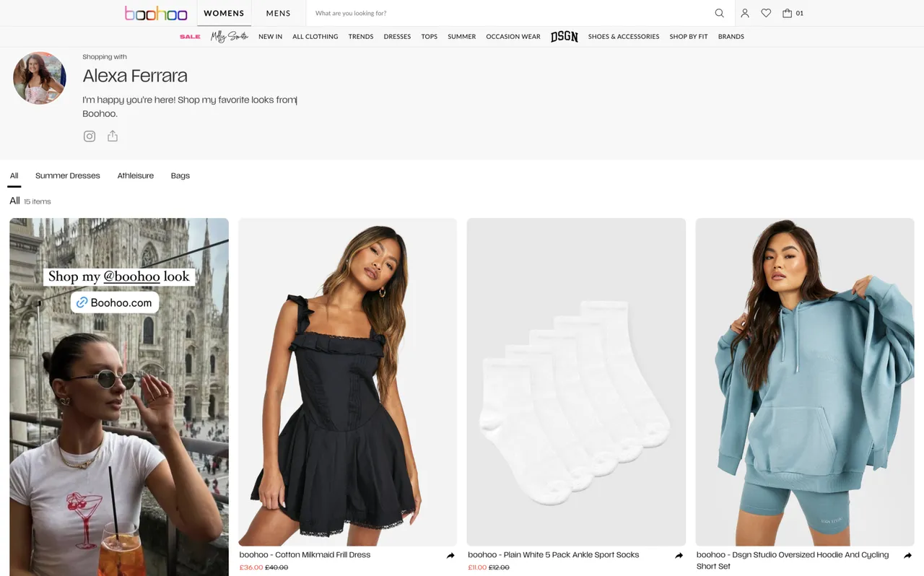Click the 15 items count
This screenshot has height=576, width=924.
[x=38, y=201]
